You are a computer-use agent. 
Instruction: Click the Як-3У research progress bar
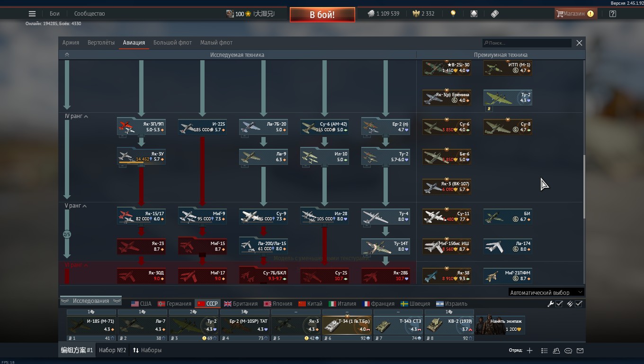132,163
